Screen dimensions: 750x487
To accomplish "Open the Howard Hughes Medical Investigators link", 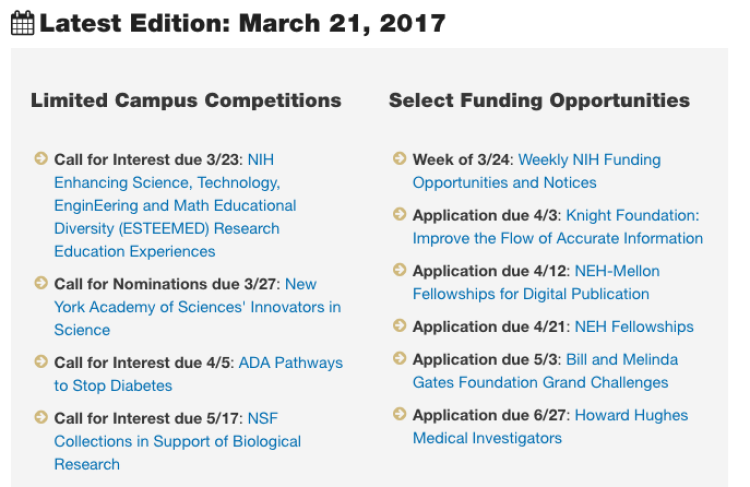I will [x=550, y=427].
